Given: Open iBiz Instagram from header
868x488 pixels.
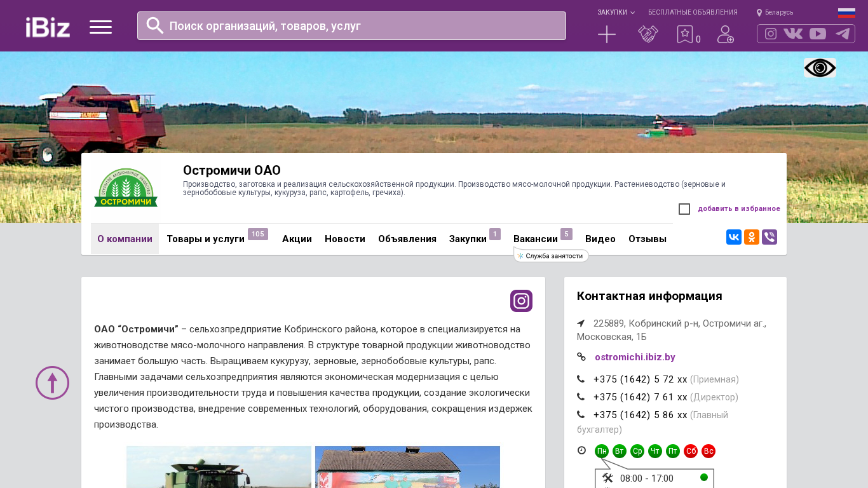Looking at the screenshot, I should tap(771, 34).
